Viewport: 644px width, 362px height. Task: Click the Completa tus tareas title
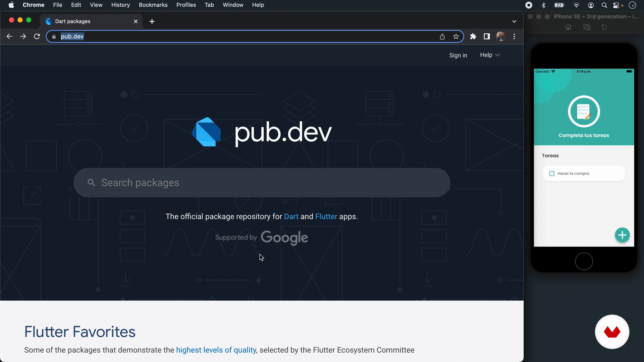tap(584, 135)
